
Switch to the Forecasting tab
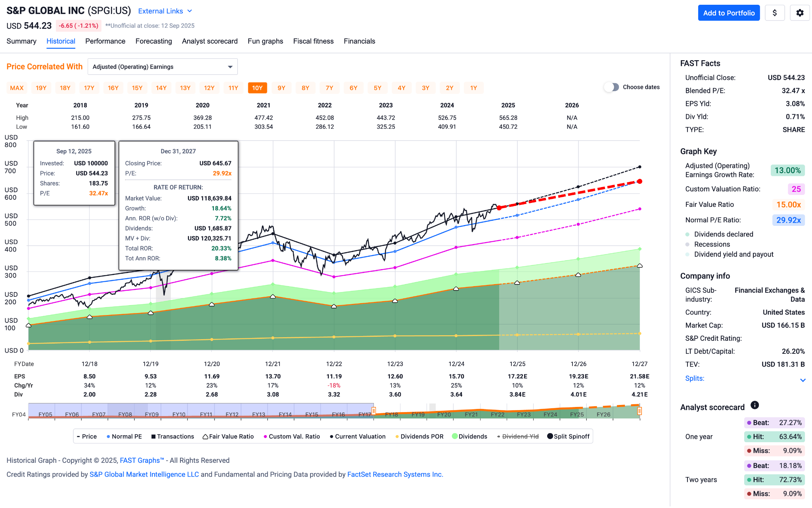(153, 41)
